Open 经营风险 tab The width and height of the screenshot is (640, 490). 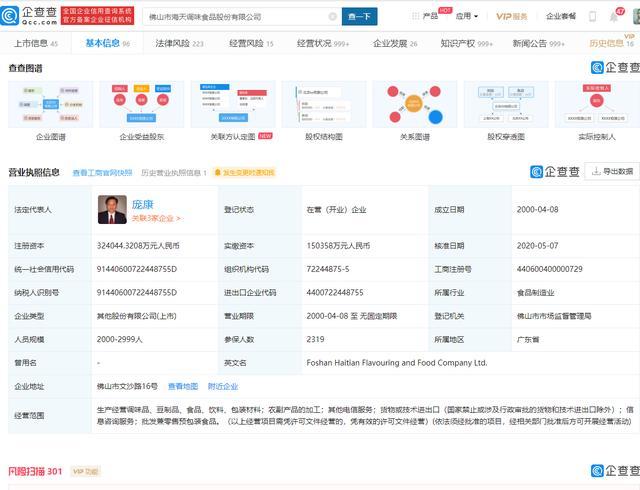(x=251, y=43)
